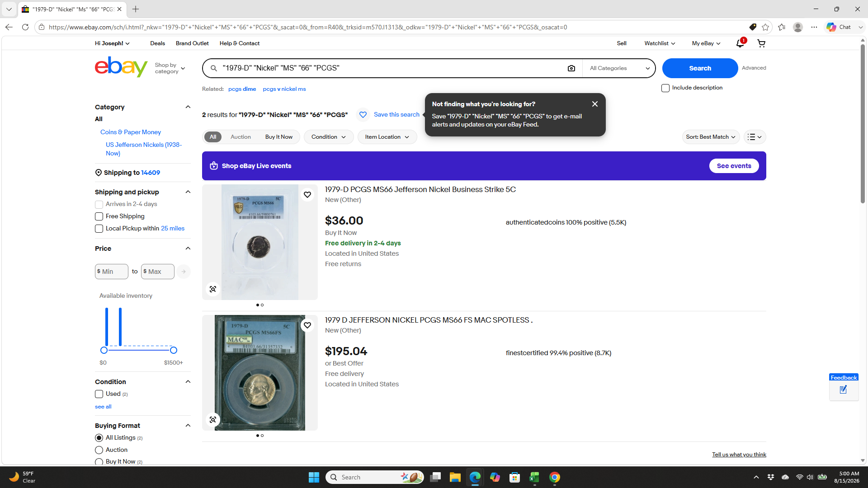Open the shopping price tag icon in address bar
Image resolution: width=868 pixels, height=488 pixels.
pos(753,27)
